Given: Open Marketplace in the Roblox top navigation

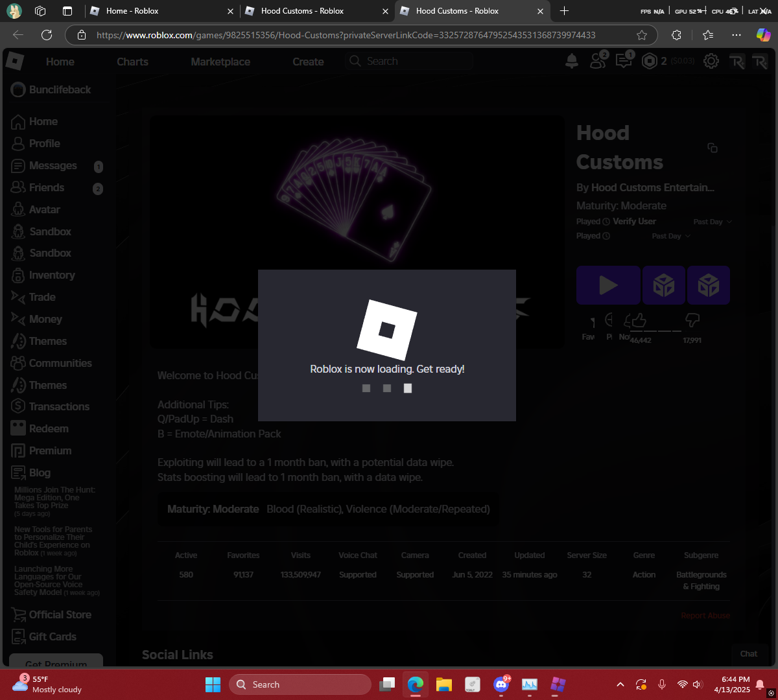Looking at the screenshot, I should (x=220, y=62).
